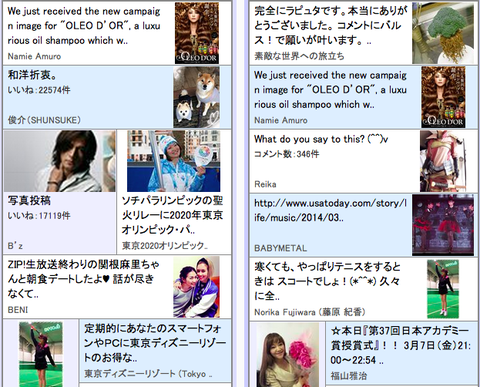Click the 和洋折衷。 post title
This screenshot has width=480, height=387.
coord(32,75)
